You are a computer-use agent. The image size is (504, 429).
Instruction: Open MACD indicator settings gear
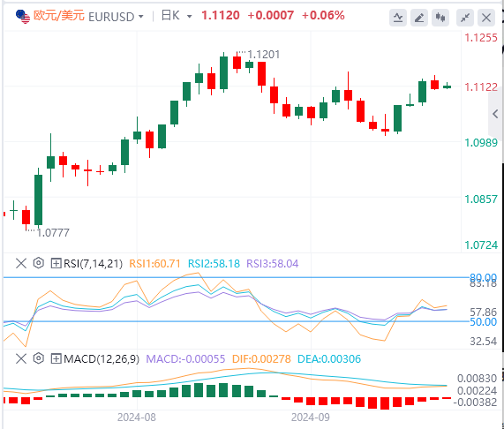pyautogui.click(x=38, y=358)
